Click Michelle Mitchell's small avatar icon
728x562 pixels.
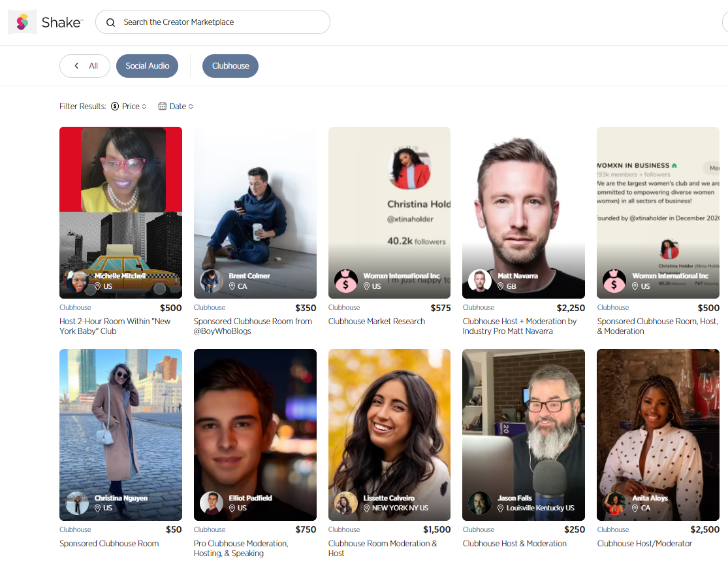coord(76,281)
